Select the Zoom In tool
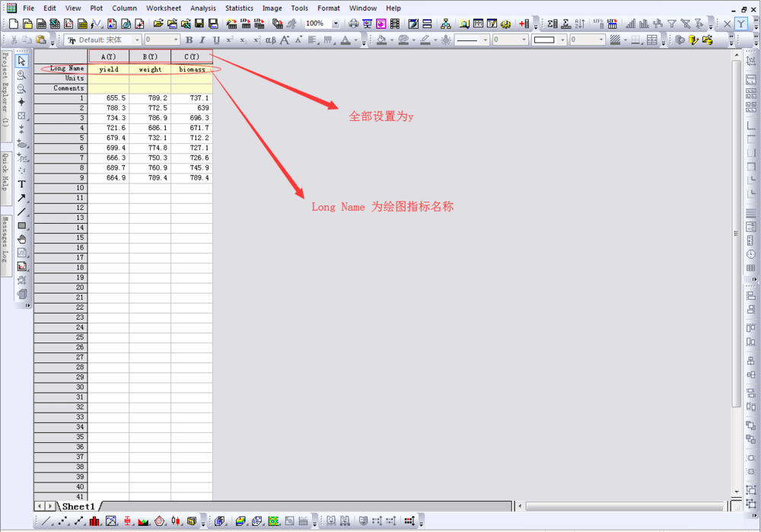This screenshot has width=761, height=532. point(22,75)
